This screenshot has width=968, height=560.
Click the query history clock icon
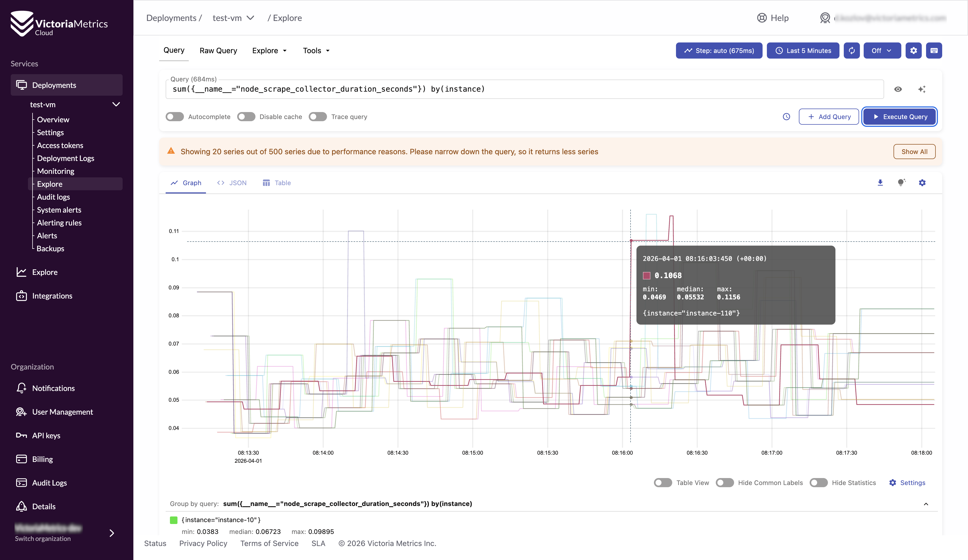(x=786, y=117)
